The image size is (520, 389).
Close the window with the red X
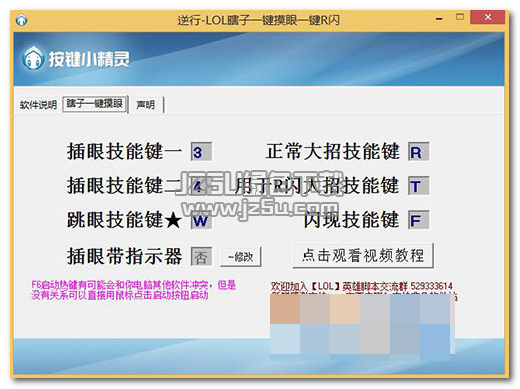(x=487, y=17)
